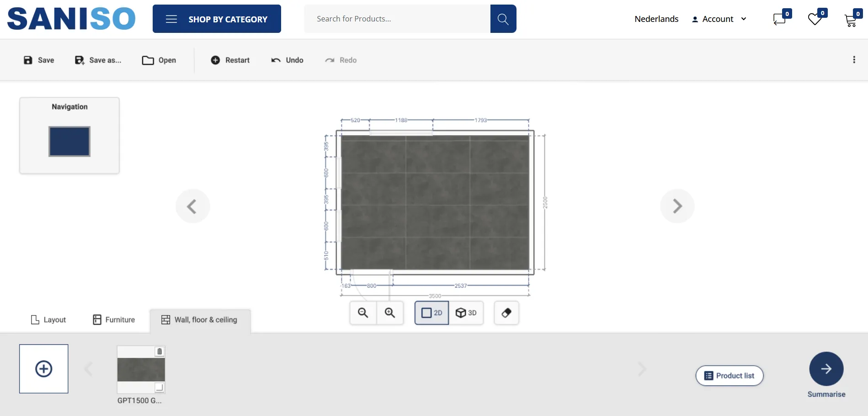Click the Search for Products field
The height and width of the screenshot is (416, 868).
pyautogui.click(x=397, y=19)
